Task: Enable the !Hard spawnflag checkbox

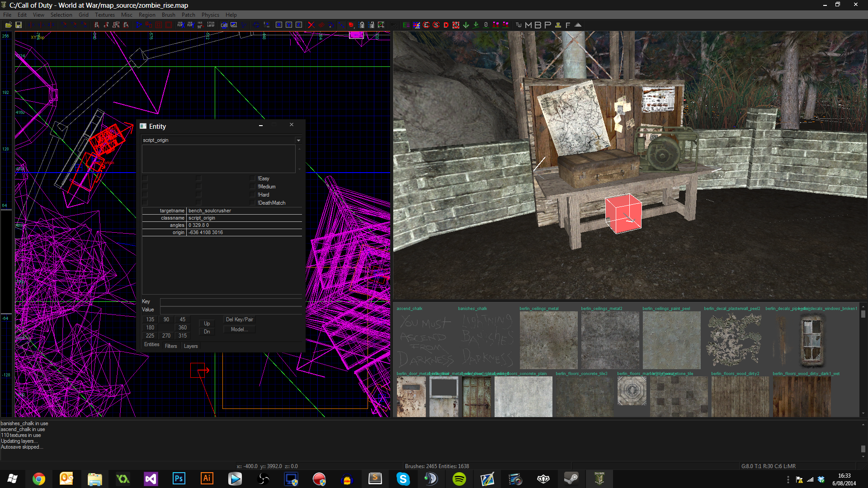Action: click(x=253, y=195)
